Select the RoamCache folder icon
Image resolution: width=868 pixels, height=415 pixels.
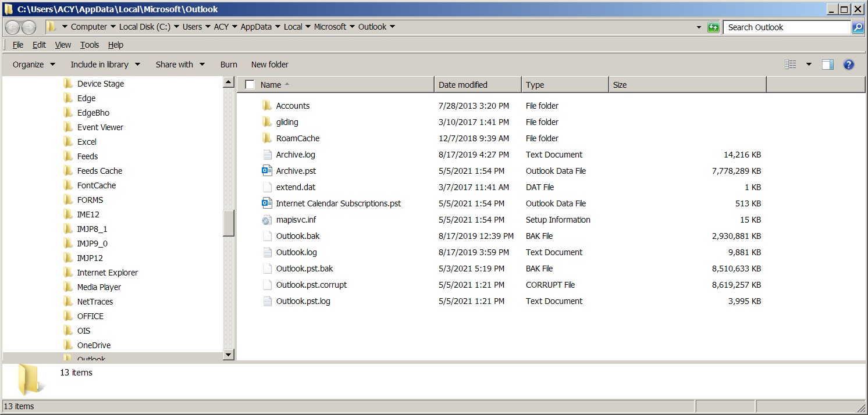[267, 138]
